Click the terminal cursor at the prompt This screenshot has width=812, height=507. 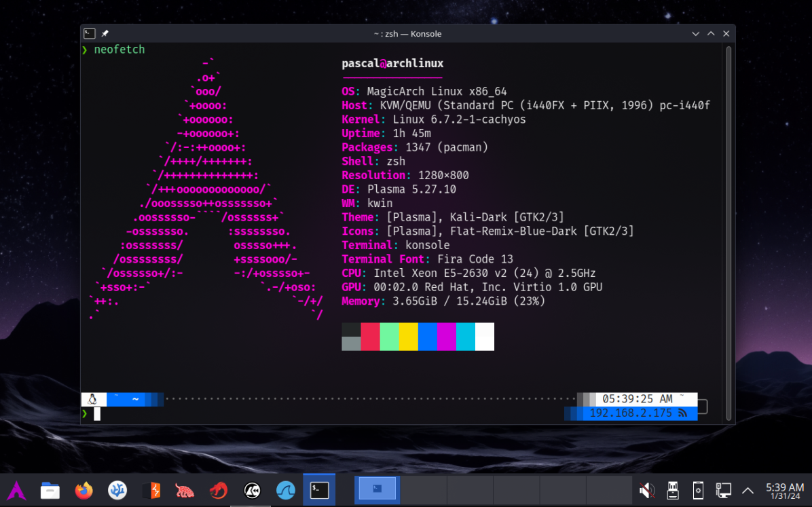[97, 414]
